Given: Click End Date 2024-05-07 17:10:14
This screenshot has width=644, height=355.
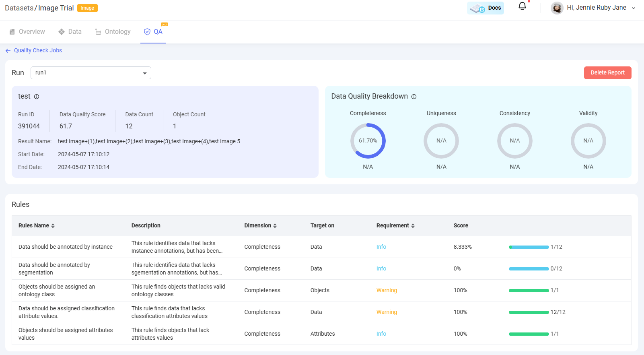Looking at the screenshot, I should pos(84,167).
